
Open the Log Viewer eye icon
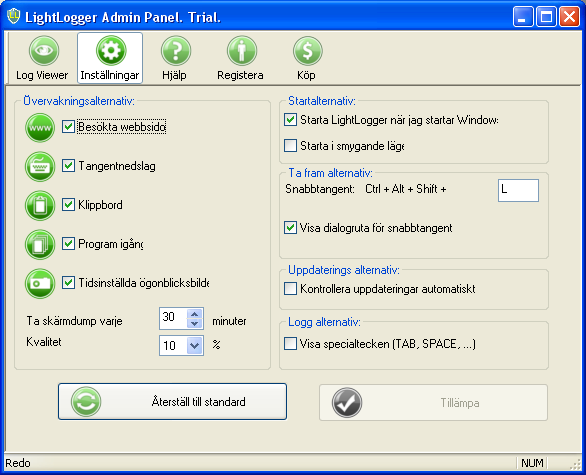click(44, 50)
